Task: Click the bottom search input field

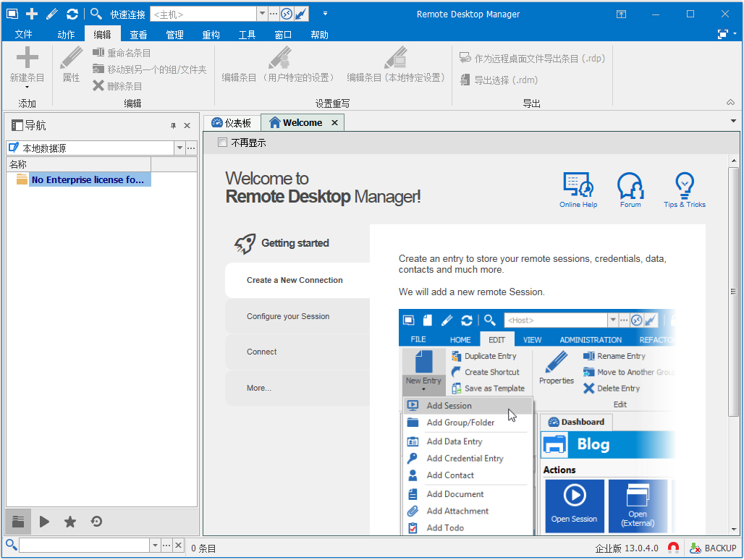Action: 83,546
